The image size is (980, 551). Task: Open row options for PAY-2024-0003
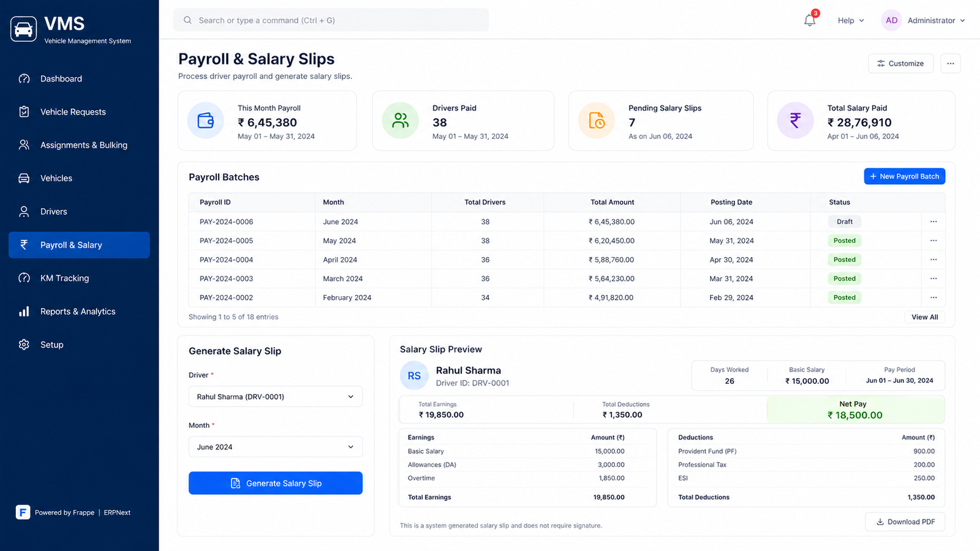coord(933,279)
